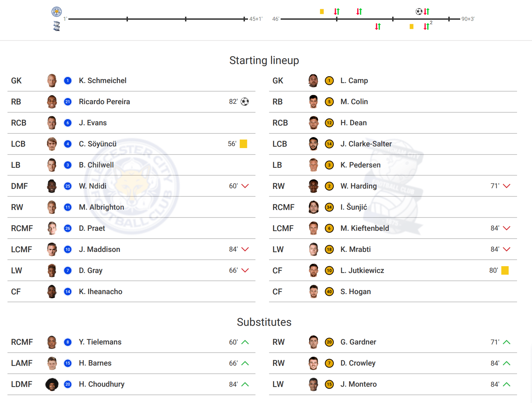The height and width of the screenshot is (403, 532).
Task: Click L. Camp's portrait photo
Action: tap(313, 81)
